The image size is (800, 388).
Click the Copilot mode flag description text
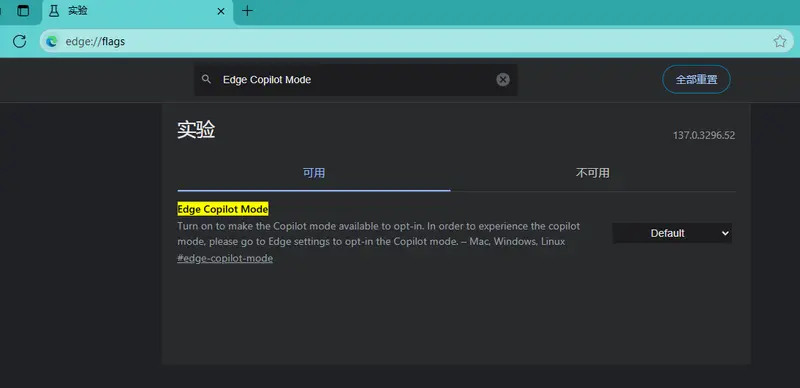click(379, 234)
